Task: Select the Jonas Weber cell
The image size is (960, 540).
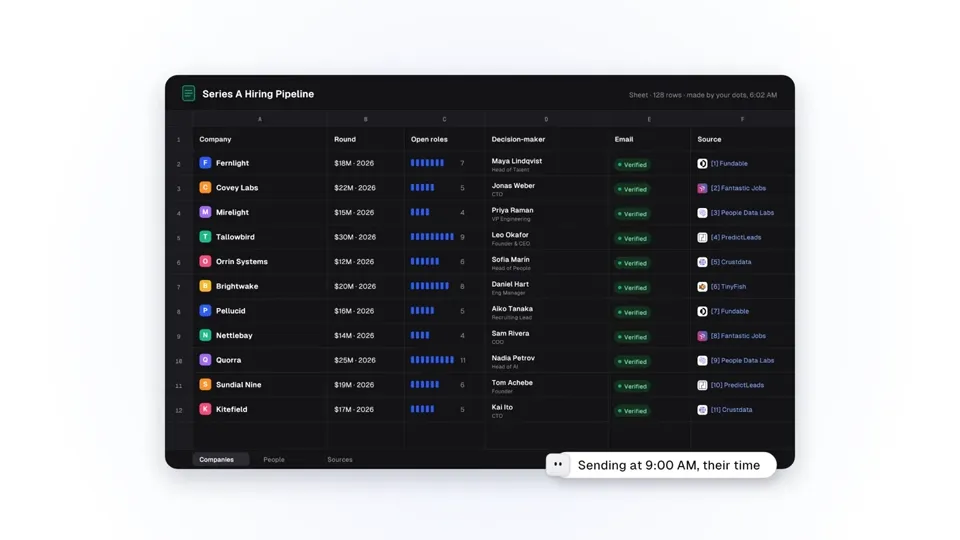Action: (547, 189)
